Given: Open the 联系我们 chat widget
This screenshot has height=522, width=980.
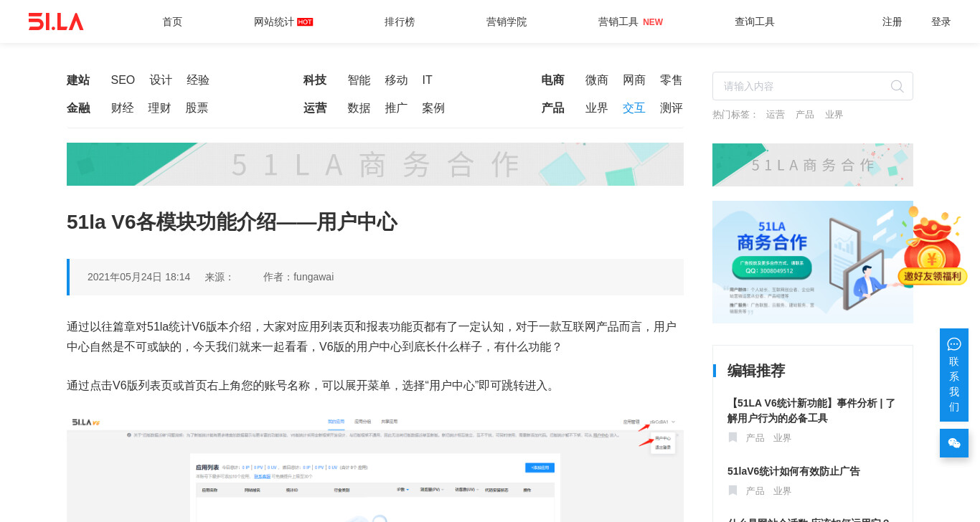Looking at the screenshot, I should tap(954, 375).
